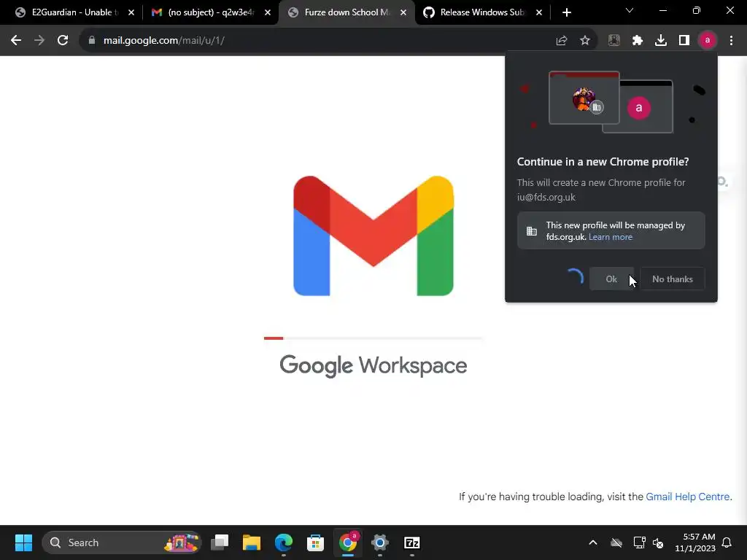The image size is (747, 560).
Task: Close the Furze down School tab
Action: 403,12
